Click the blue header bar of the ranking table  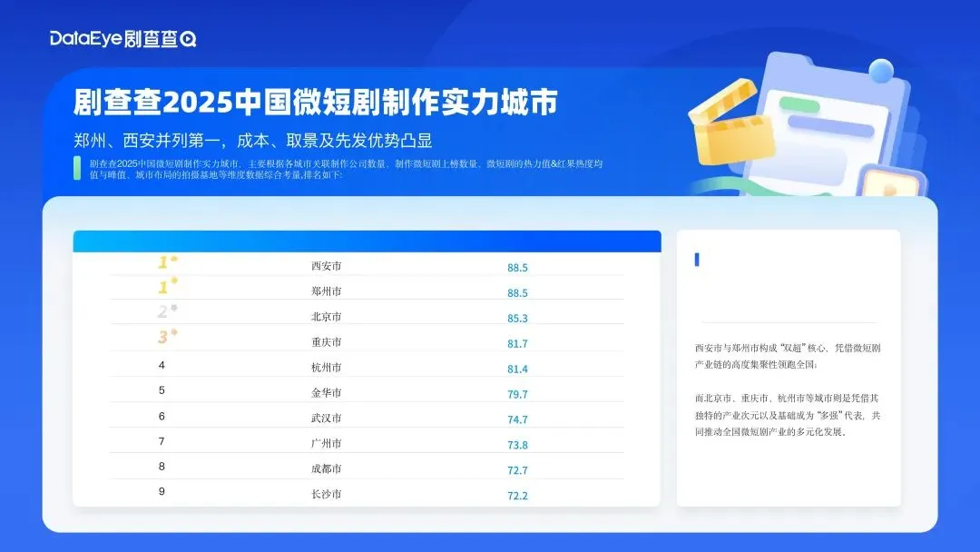pyautogui.click(x=367, y=241)
